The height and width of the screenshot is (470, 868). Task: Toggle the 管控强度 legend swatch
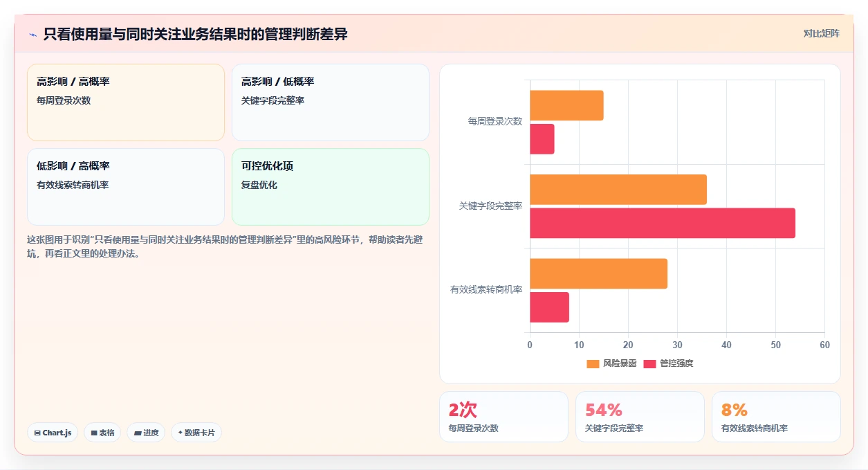click(x=649, y=363)
